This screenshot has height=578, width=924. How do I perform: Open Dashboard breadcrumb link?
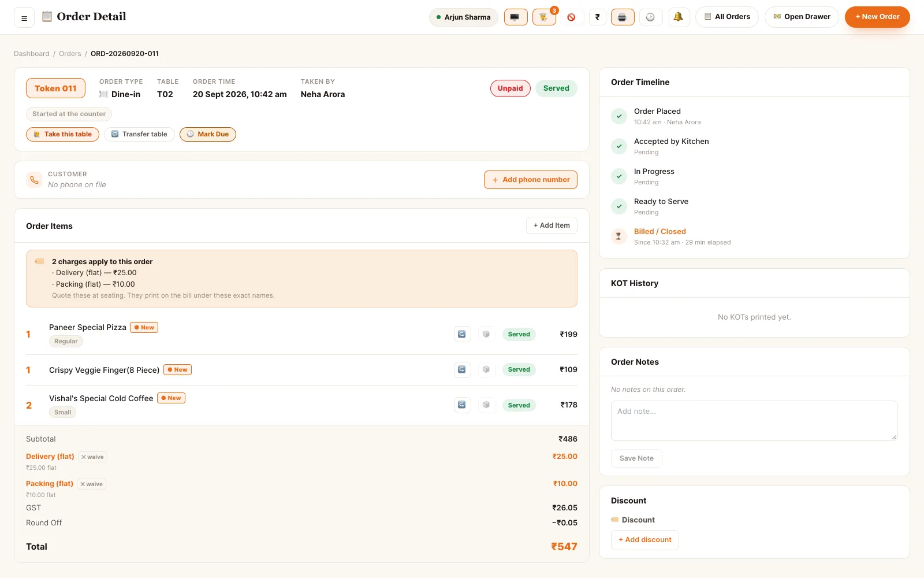(x=32, y=54)
